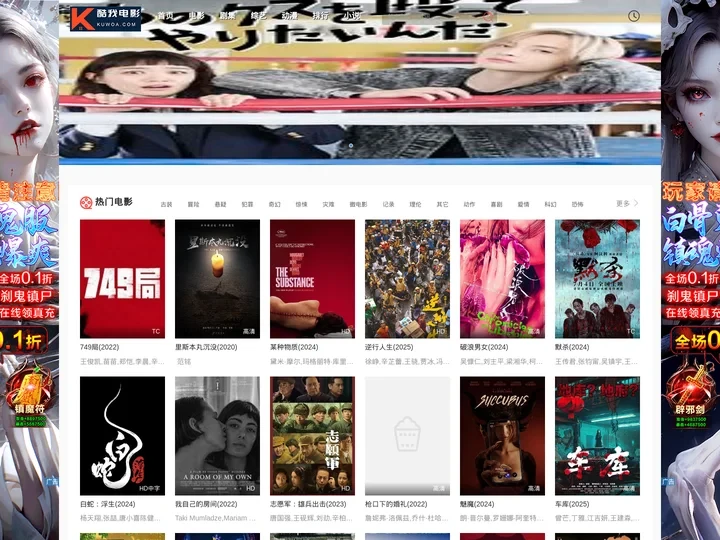Open the watch history clock icon

[634, 16]
